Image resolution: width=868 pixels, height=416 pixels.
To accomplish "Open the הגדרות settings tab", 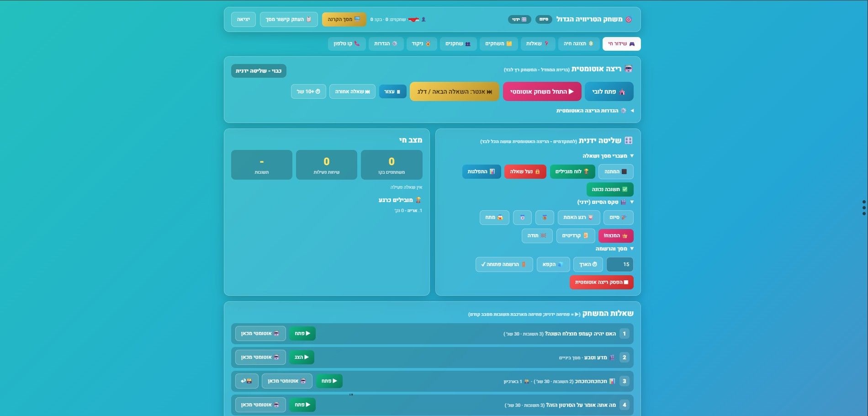I will tap(386, 44).
